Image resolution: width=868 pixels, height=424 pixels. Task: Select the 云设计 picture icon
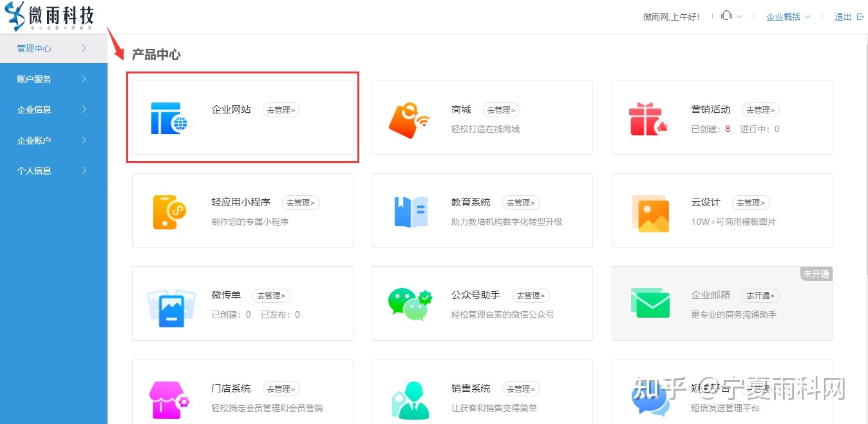[x=649, y=211]
